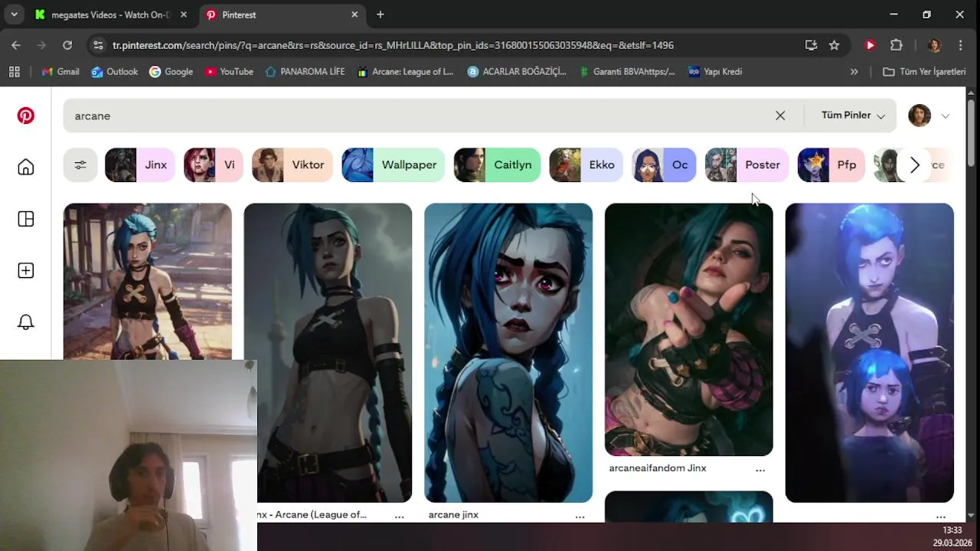Filter by the Ekko chip

pyautogui.click(x=586, y=165)
